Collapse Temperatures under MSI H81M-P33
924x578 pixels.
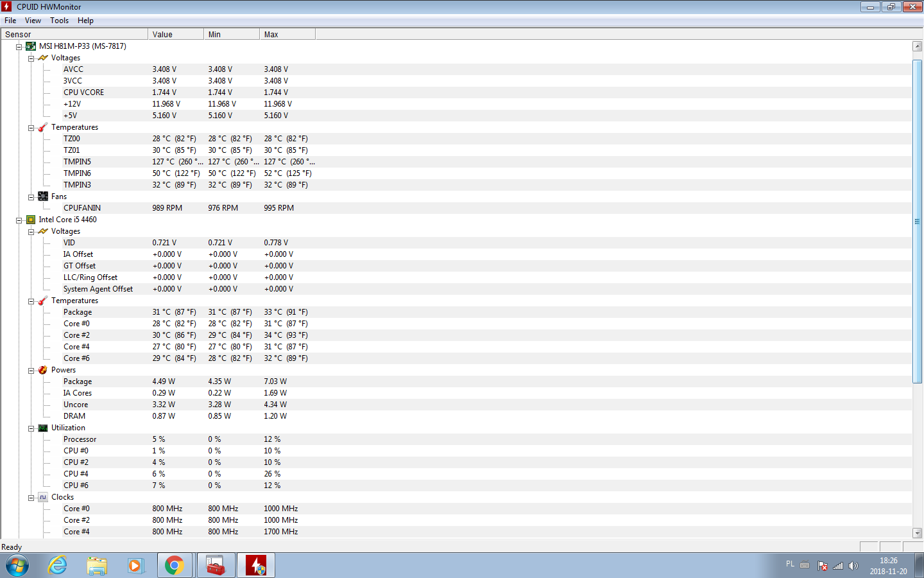tap(31, 128)
